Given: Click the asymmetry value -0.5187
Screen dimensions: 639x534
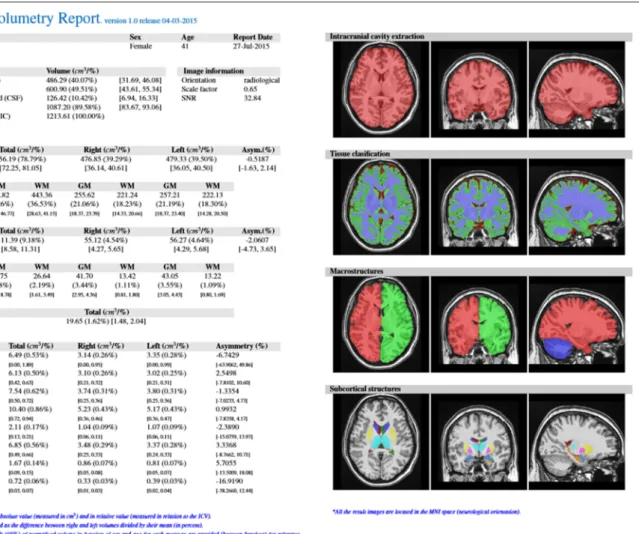Looking at the screenshot, I should [x=257, y=159].
